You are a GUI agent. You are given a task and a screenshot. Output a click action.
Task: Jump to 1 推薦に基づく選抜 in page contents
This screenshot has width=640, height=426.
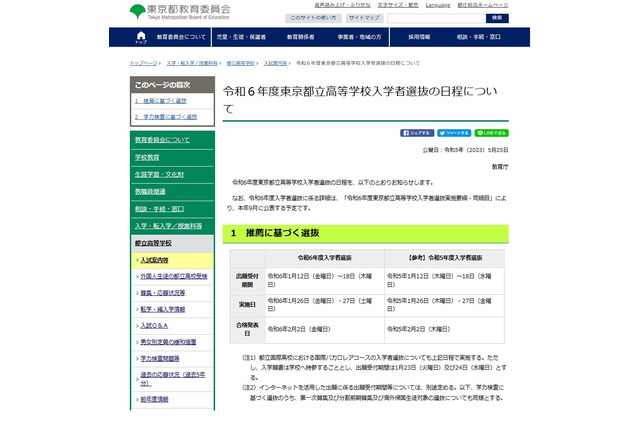coord(161,101)
